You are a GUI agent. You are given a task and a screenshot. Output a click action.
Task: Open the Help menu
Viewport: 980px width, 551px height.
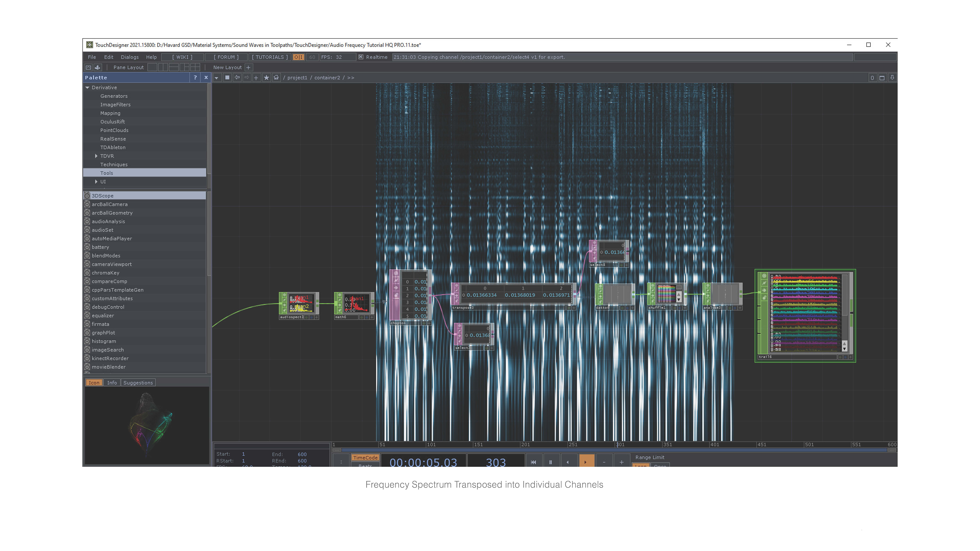tap(151, 57)
